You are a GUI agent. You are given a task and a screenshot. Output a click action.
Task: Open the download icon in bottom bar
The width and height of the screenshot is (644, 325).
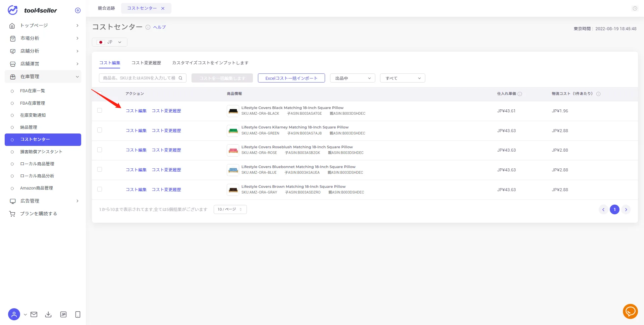(48, 314)
